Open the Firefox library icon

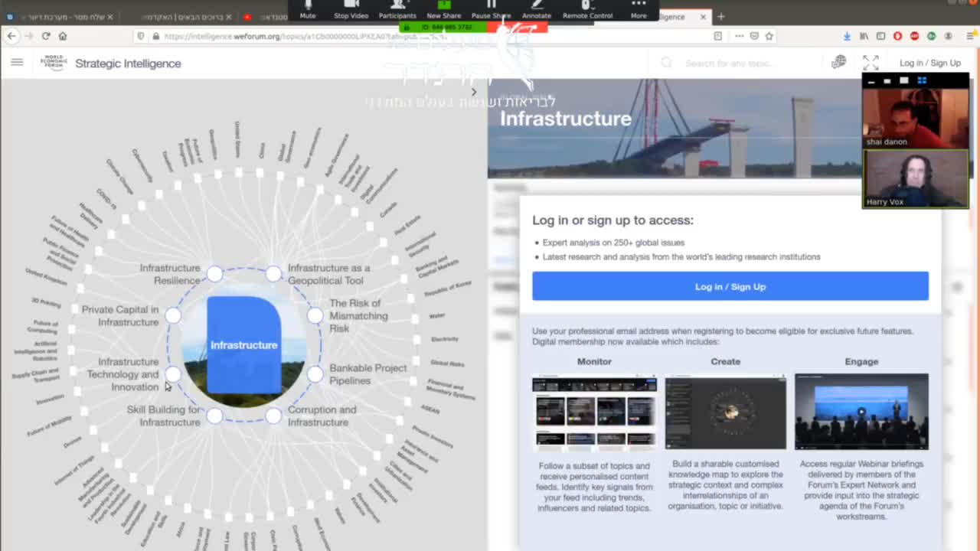click(864, 36)
